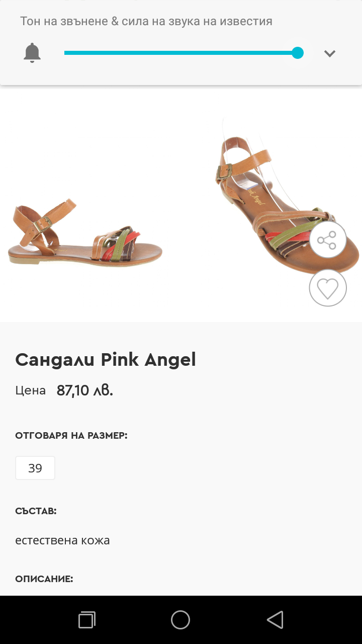Tap Android home circle button
This screenshot has width=362, height=644.
point(180,620)
